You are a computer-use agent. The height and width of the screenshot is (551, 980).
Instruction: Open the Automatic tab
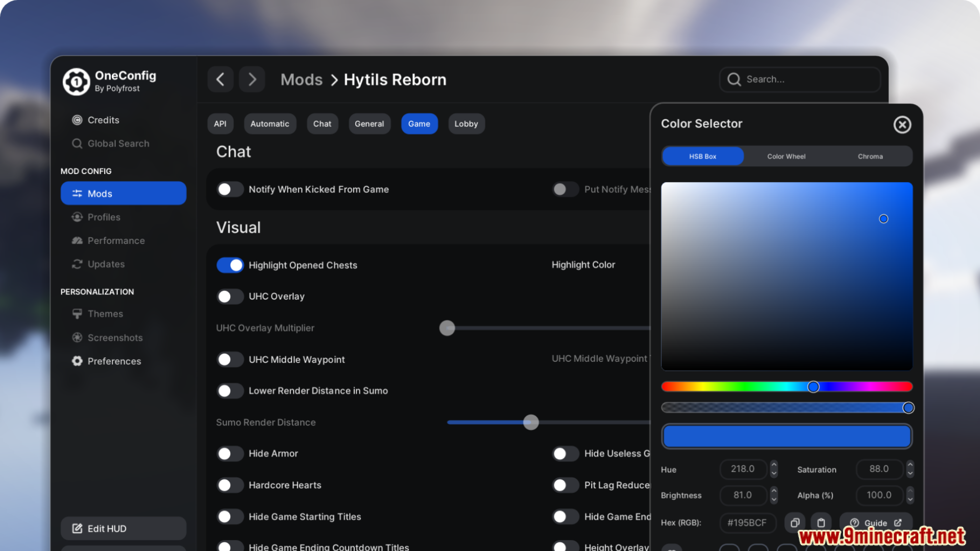pos(269,123)
